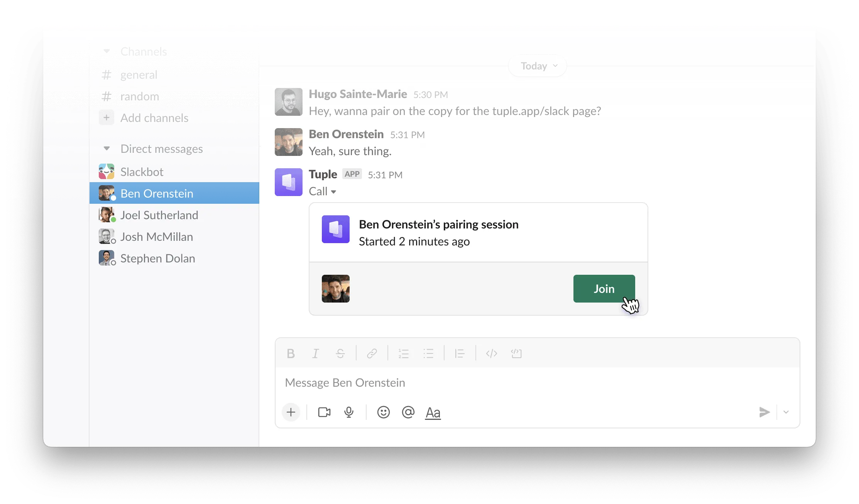Join Ben Orenstein's pairing session
The height and width of the screenshot is (504, 859).
pyautogui.click(x=604, y=289)
